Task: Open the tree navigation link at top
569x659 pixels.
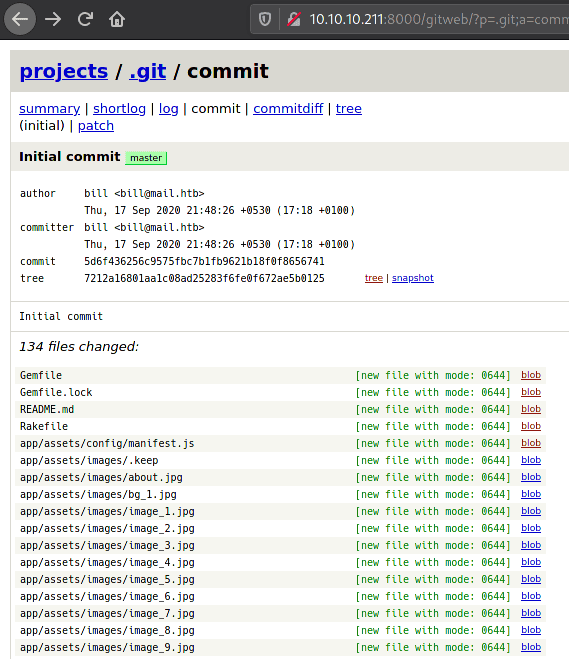Action: point(348,108)
